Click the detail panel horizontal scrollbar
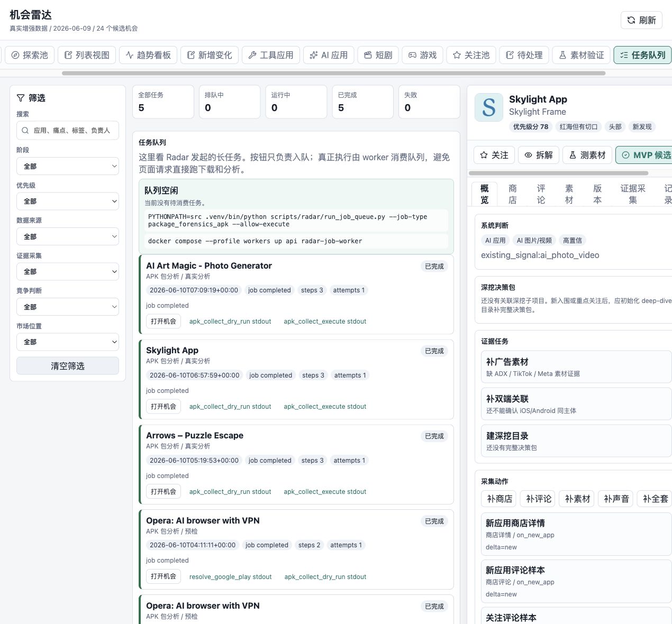The image size is (672, 624). pyautogui.click(x=558, y=173)
